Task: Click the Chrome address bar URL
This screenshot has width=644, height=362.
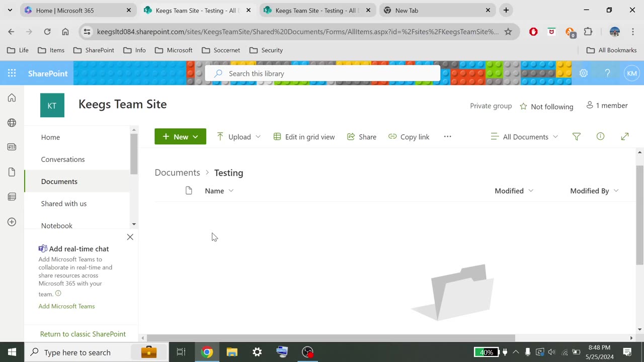Action: (x=297, y=32)
